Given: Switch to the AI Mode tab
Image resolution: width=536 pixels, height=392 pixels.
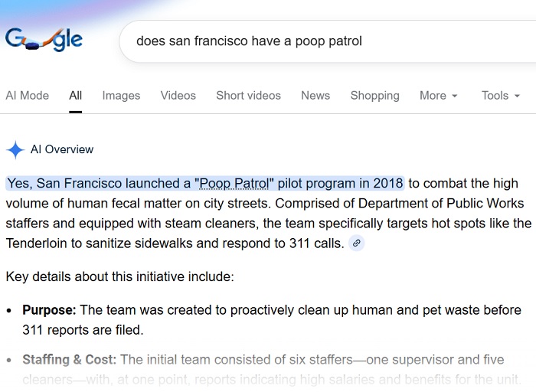Looking at the screenshot, I should tap(27, 96).
